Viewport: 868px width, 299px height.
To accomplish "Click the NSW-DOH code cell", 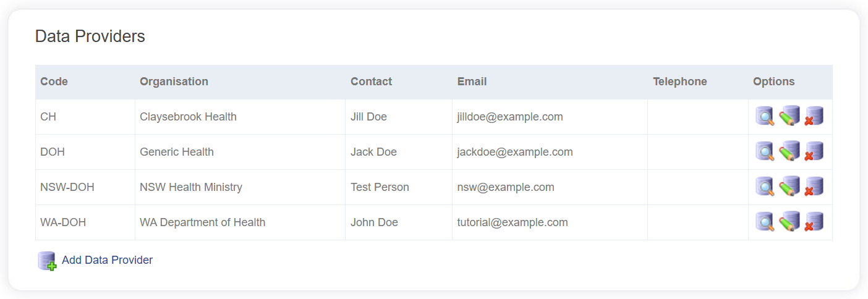I will coord(67,187).
